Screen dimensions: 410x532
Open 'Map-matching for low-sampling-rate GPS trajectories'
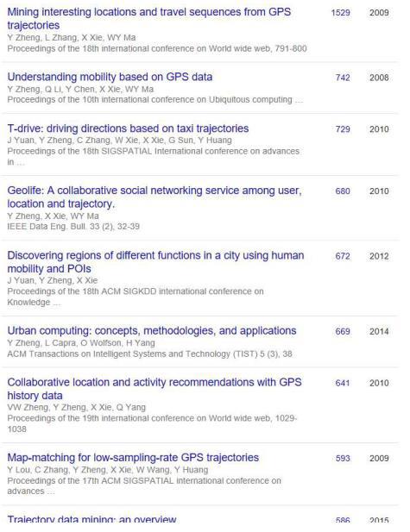point(133,458)
